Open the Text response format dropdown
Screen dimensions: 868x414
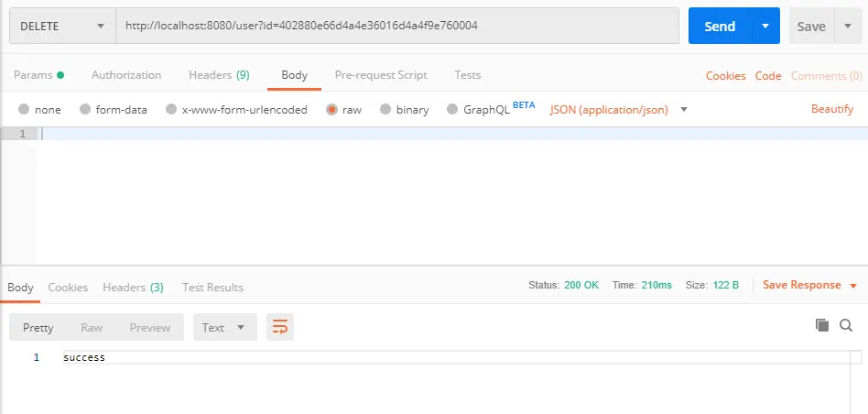pos(224,327)
